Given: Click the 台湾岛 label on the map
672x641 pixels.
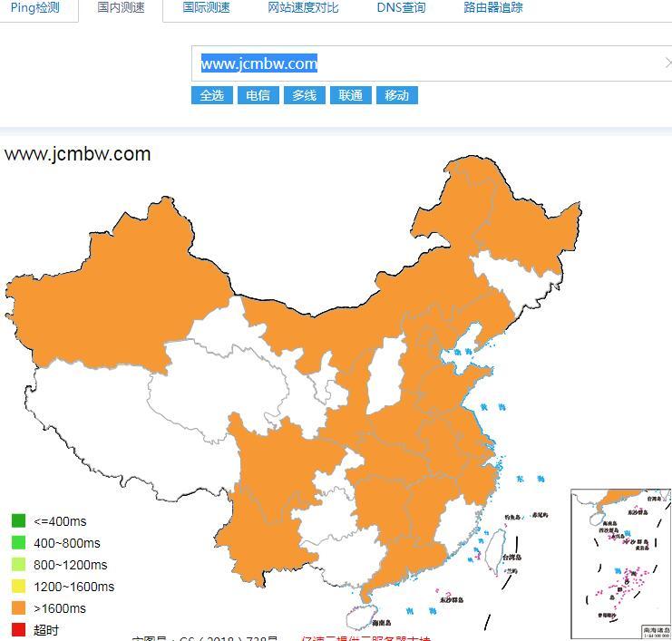Looking at the screenshot, I should (x=511, y=557).
